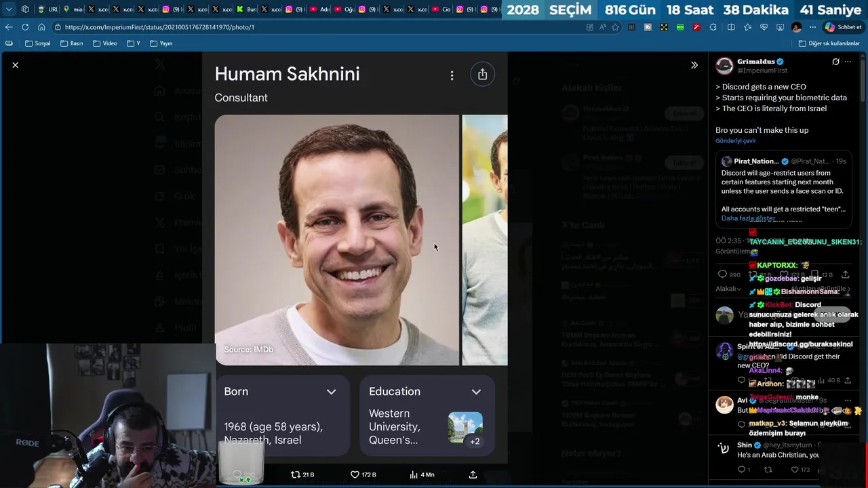This screenshot has width=868, height=488.
Task: Open the Yayın bookmarks folder
Action: [x=161, y=43]
